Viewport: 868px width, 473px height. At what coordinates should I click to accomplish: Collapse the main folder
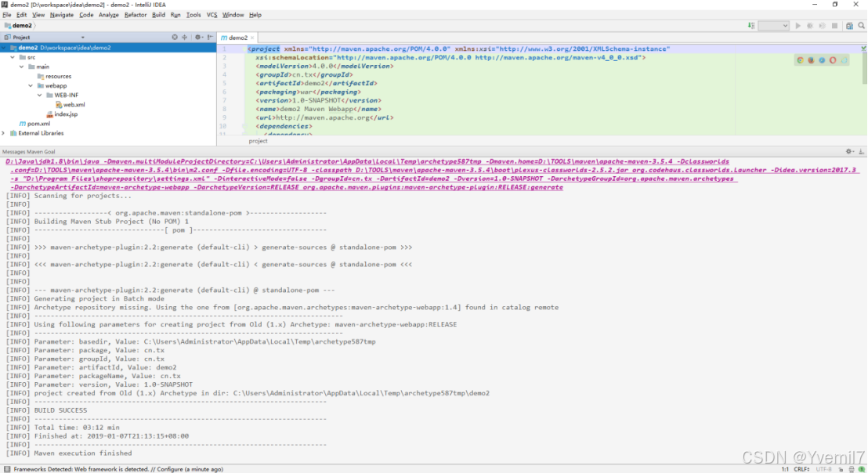pos(22,67)
